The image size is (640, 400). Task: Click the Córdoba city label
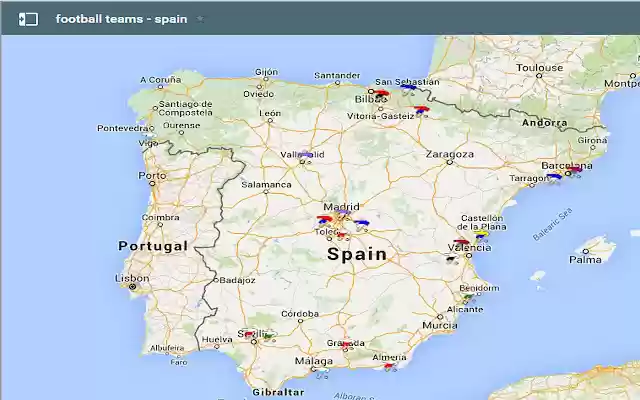click(300, 314)
